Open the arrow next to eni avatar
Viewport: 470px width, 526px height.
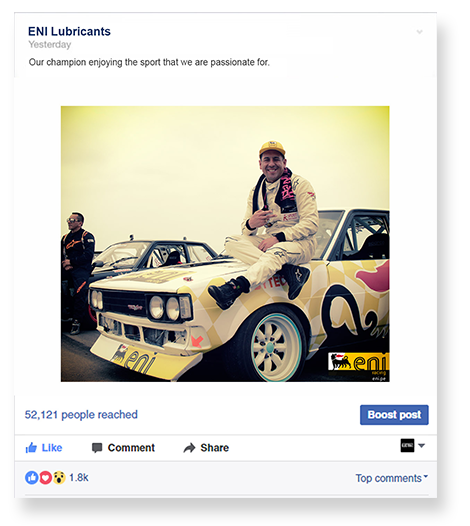422,446
